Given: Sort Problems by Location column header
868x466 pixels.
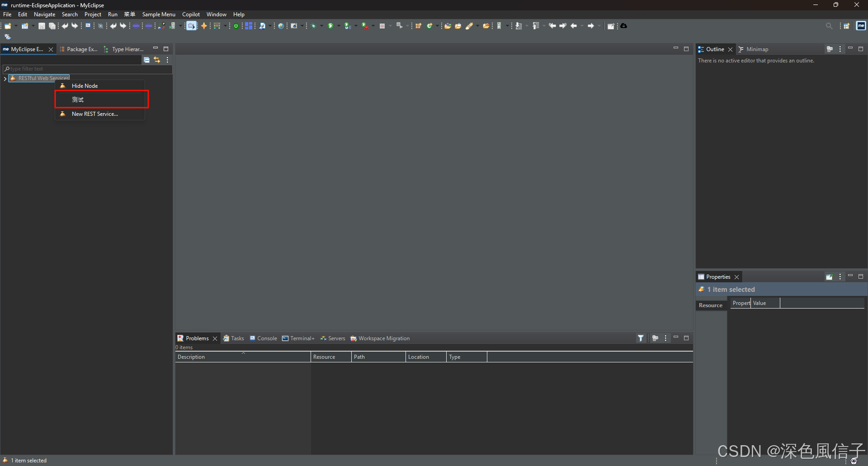Looking at the screenshot, I should [x=426, y=357].
